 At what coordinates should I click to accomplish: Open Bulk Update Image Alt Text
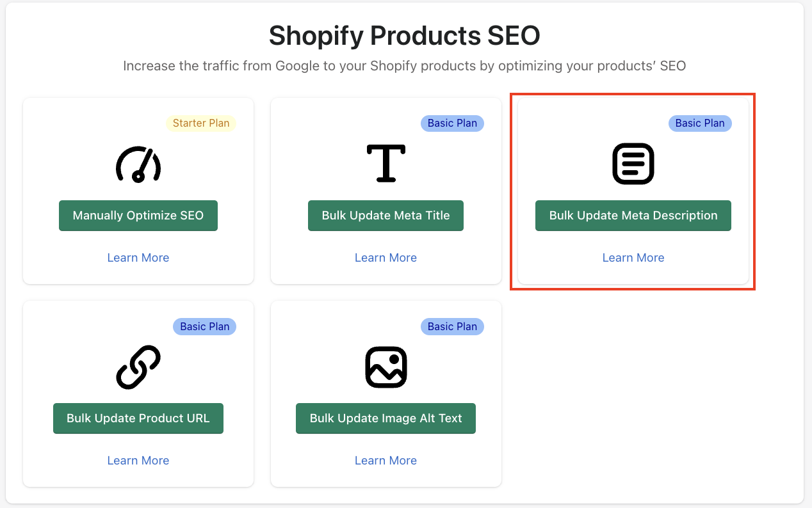point(386,418)
